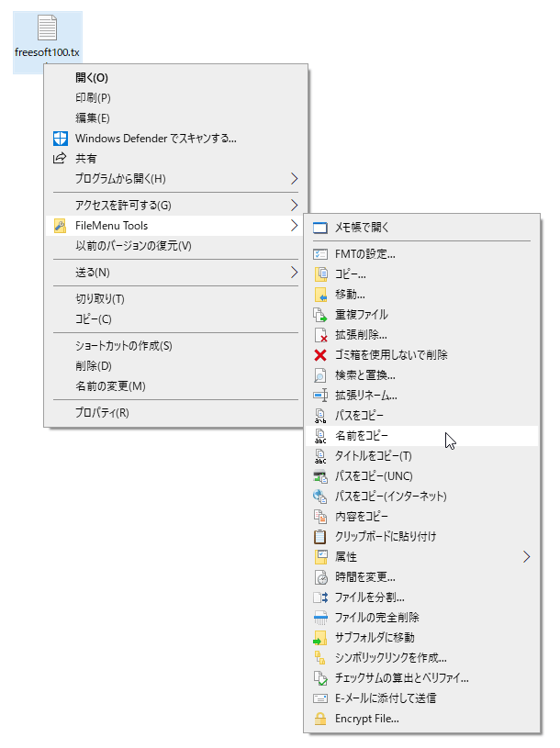The width and height of the screenshot is (560, 748).
Task: Click the 共有 share icon
Action: tap(59, 157)
